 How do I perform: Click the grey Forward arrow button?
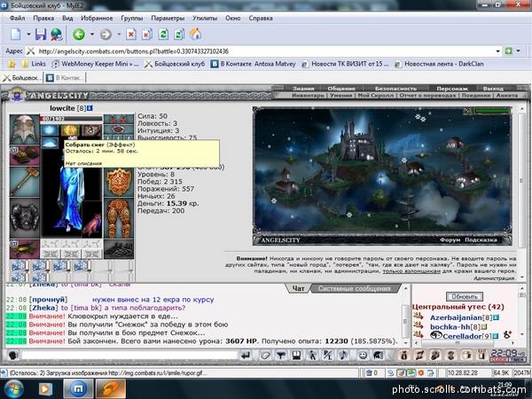pyautogui.click(x=106, y=35)
